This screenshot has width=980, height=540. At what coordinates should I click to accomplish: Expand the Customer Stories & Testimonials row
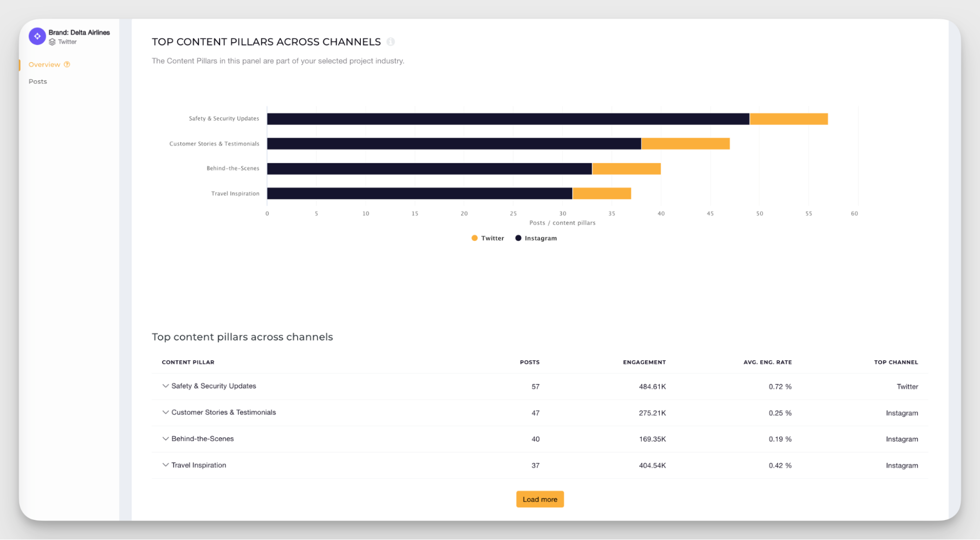(x=165, y=413)
